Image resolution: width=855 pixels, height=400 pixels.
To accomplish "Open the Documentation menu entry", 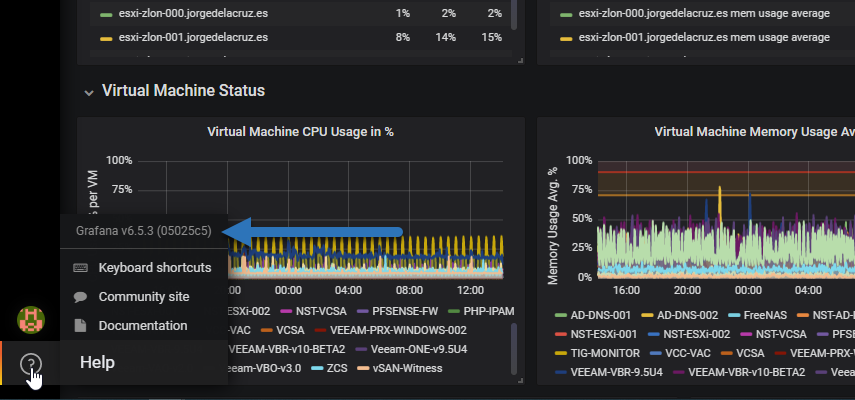I will [x=143, y=326].
